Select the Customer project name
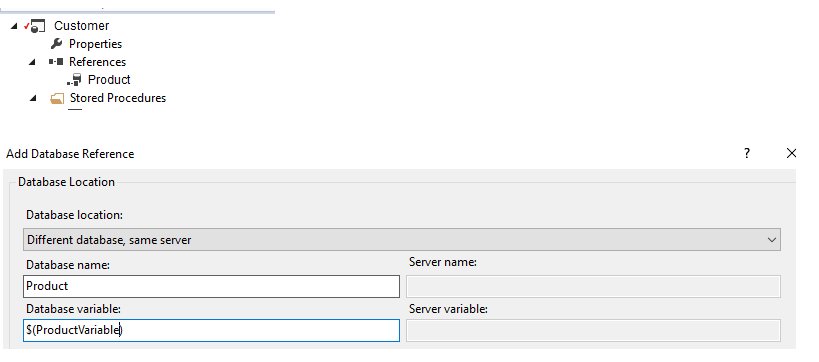Viewport: 819px width, 362px height. point(81,26)
